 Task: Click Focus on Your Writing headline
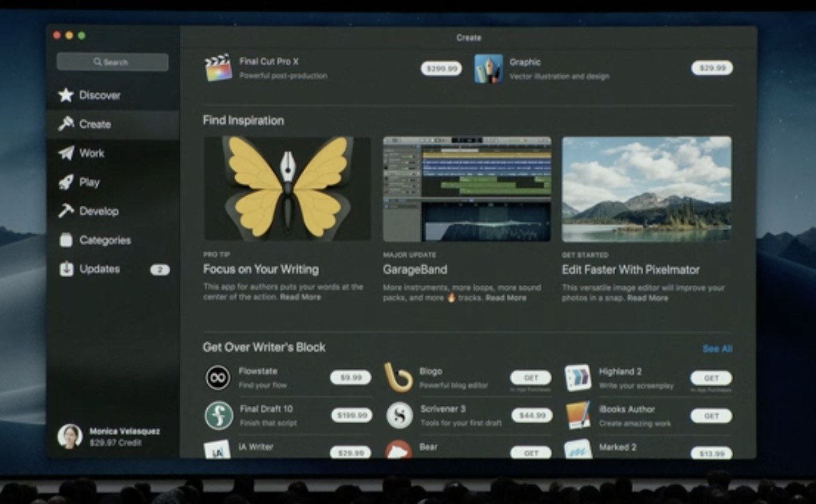click(x=261, y=269)
